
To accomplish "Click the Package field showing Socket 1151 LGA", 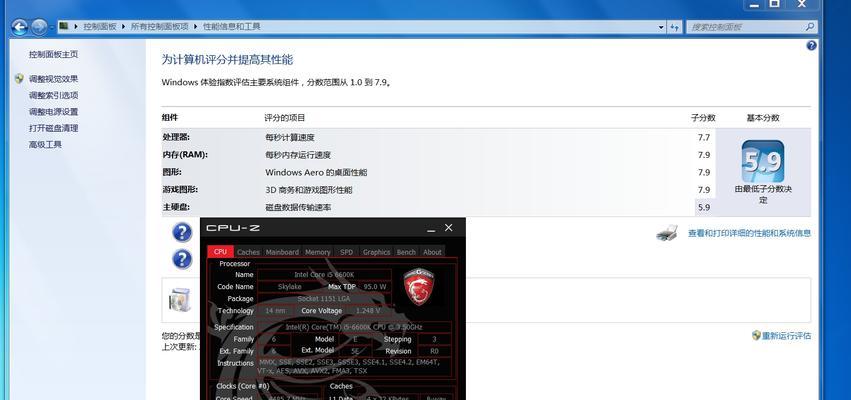I will (324, 299).
